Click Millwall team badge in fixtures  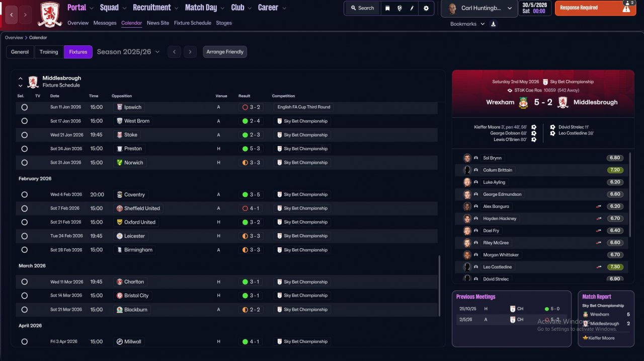click(x=119, y=341)
